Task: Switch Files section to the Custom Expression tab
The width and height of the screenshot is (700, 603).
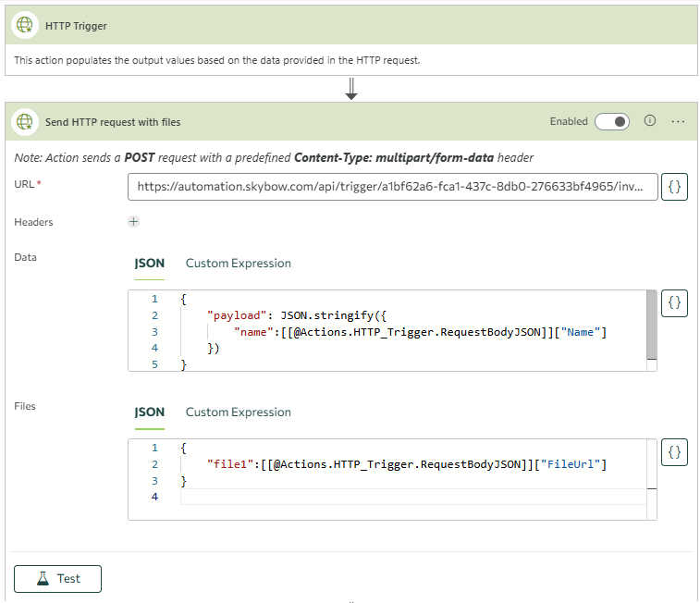Action: 238,412
